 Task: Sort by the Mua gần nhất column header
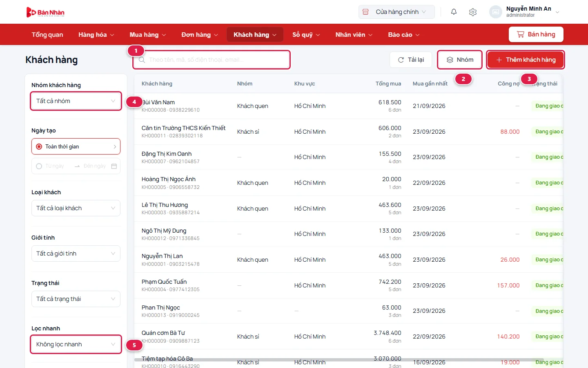(430, 83)
